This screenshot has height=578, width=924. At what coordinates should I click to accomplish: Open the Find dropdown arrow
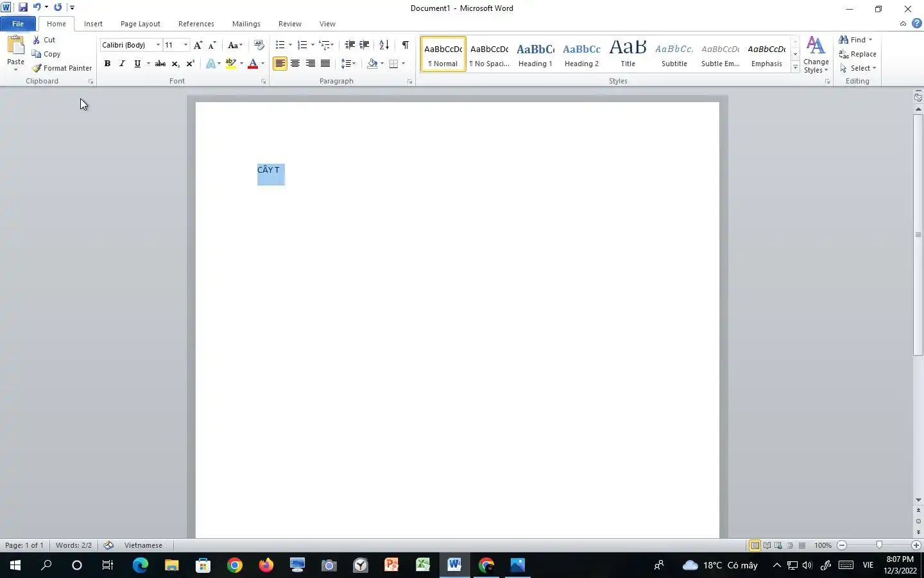point(870,40)
